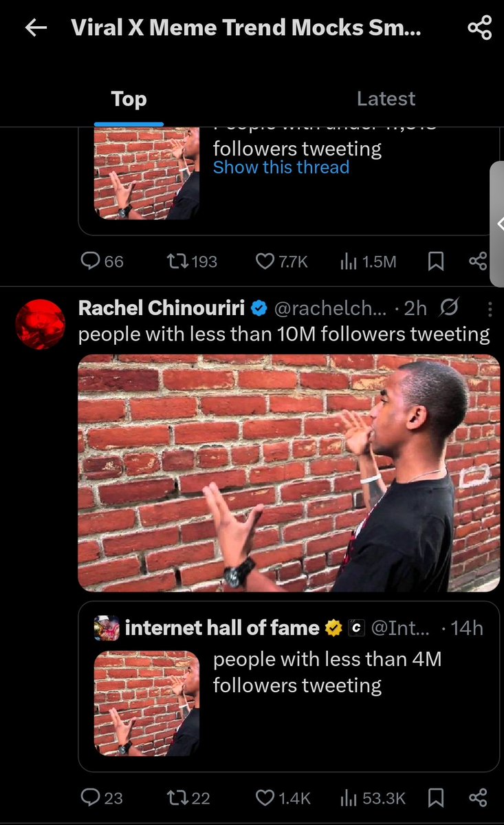Open more options on Rachel's tweet
The height and width of the screenshot is (825, 504).
[490, 309]
